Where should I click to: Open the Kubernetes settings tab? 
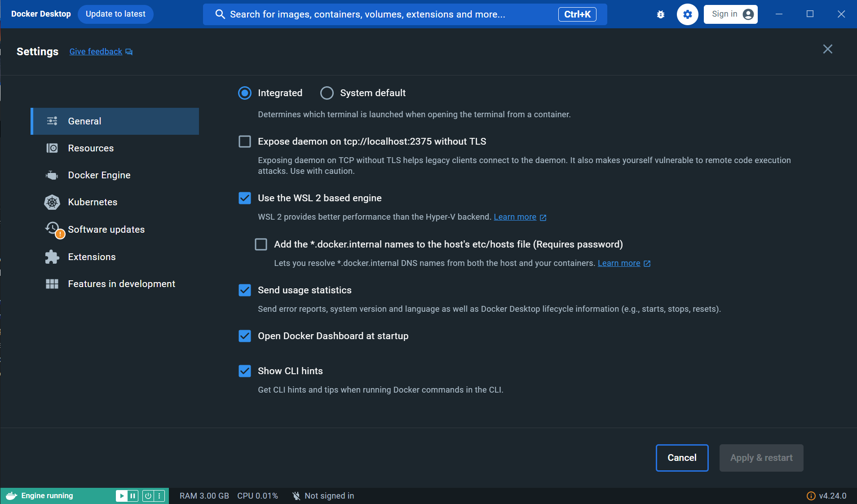coord(115,202)
